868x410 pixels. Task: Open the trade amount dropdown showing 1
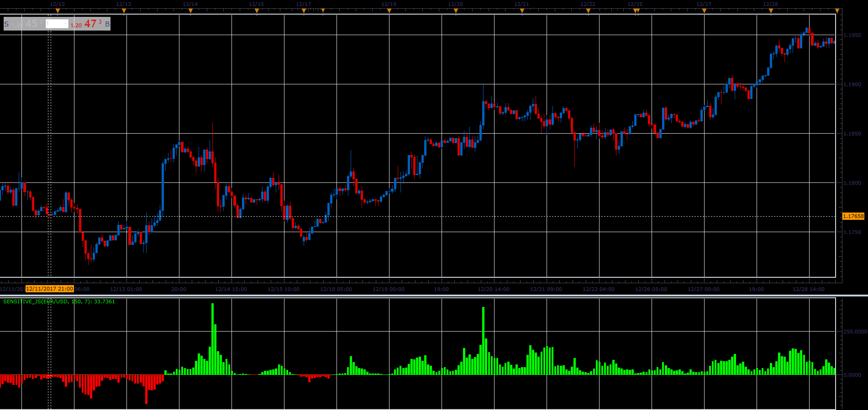(57, 24)
